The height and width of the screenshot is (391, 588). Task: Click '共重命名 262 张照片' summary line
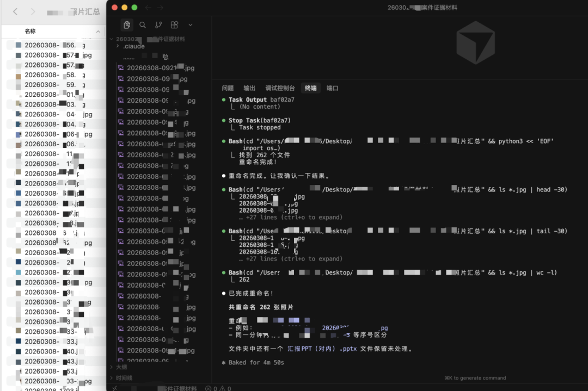261,307
